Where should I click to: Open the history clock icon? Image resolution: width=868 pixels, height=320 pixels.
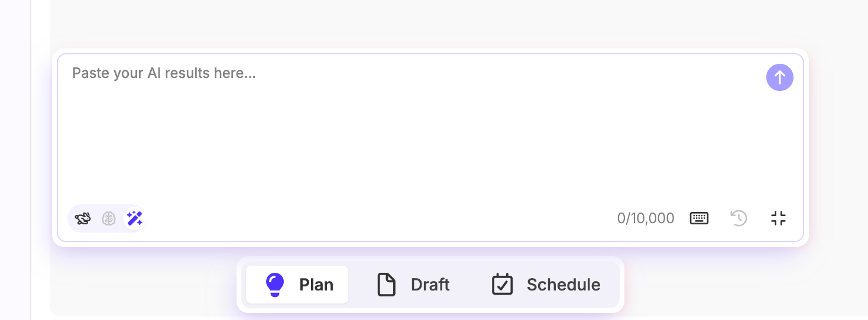click(739, 218)
